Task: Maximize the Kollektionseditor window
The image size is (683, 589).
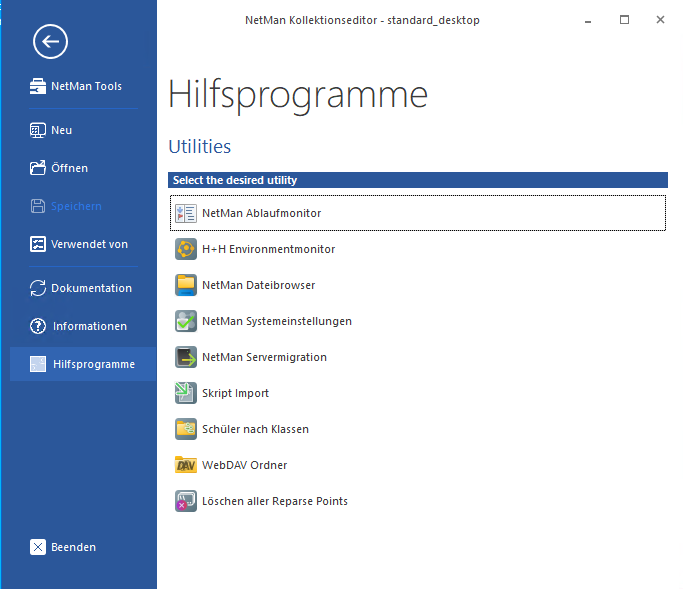Action: [x=624, y=19]
